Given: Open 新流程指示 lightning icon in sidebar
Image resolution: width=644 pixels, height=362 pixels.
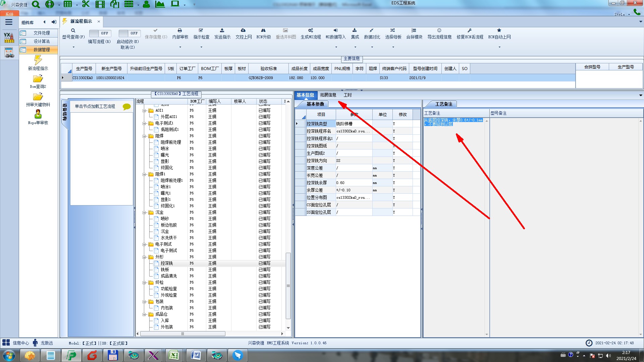Looking at the screenshot, I should point(38,60).
